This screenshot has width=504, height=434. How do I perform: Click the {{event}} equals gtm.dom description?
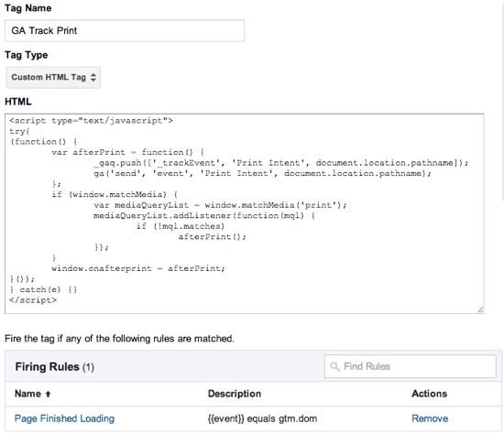[262, 418]
